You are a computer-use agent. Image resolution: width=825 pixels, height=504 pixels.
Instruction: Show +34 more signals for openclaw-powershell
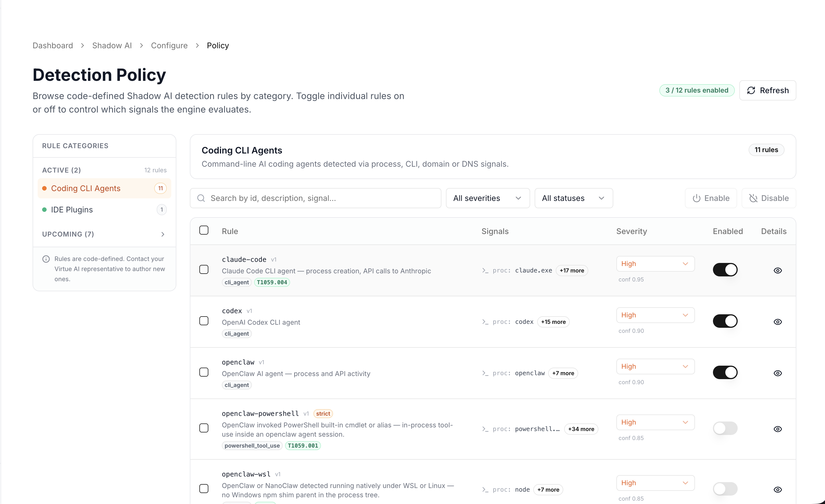point(581,429)
